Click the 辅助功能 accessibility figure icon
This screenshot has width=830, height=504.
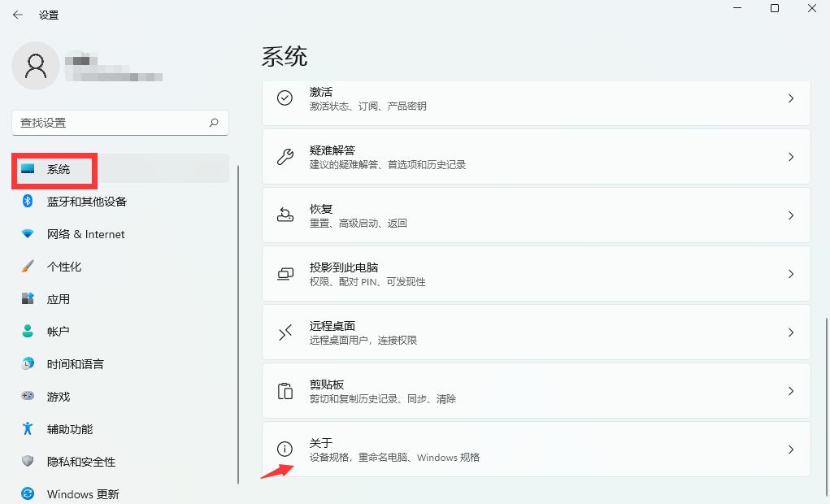(28, 428)
